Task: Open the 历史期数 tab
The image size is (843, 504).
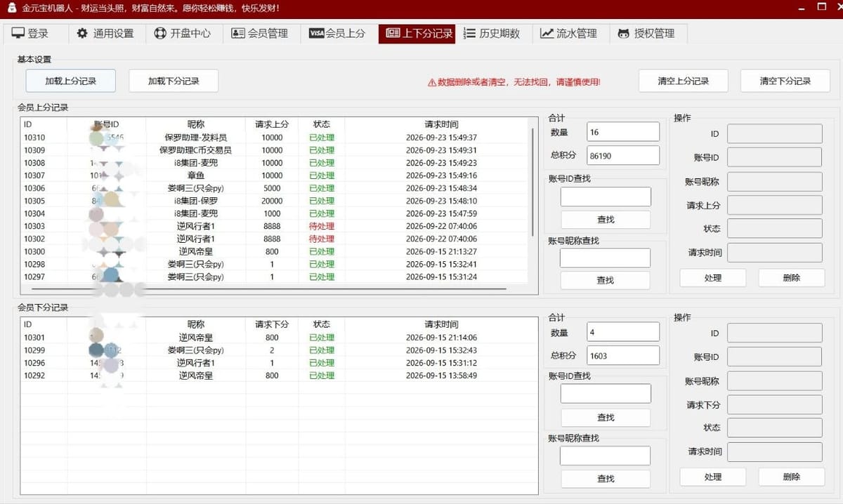Action: click(x=493, y=34)
